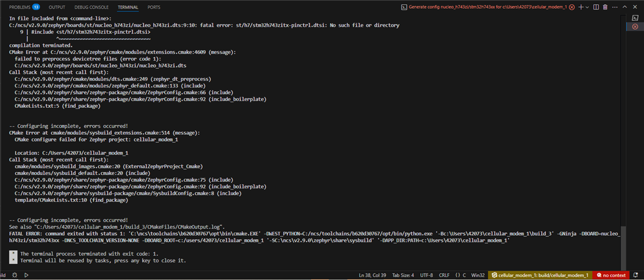Click the #include stm32h743zitx-pinctrl.dtsi line
The height and width of the screenshot is (280, 644).
pyautogui.click(x=90, y=32)
